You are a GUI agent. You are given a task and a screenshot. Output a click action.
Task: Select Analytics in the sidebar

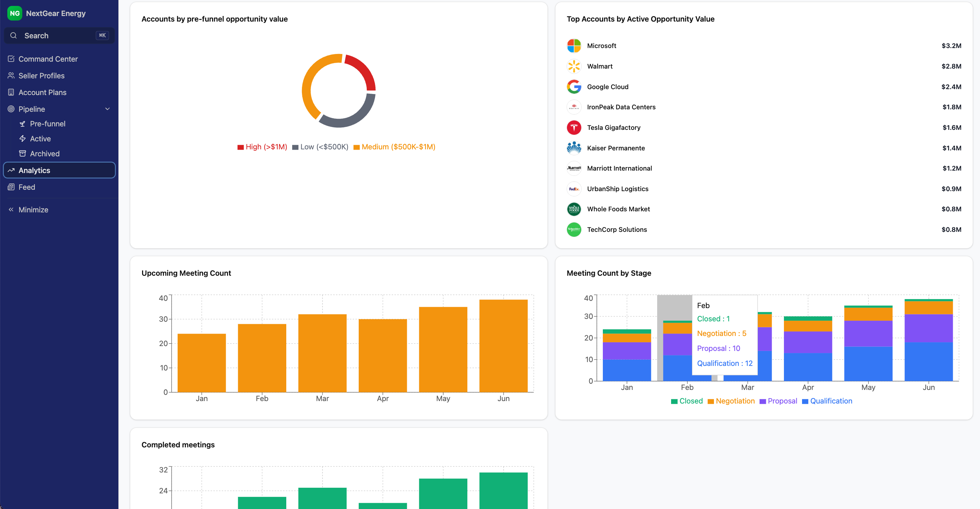coord(34,170)
